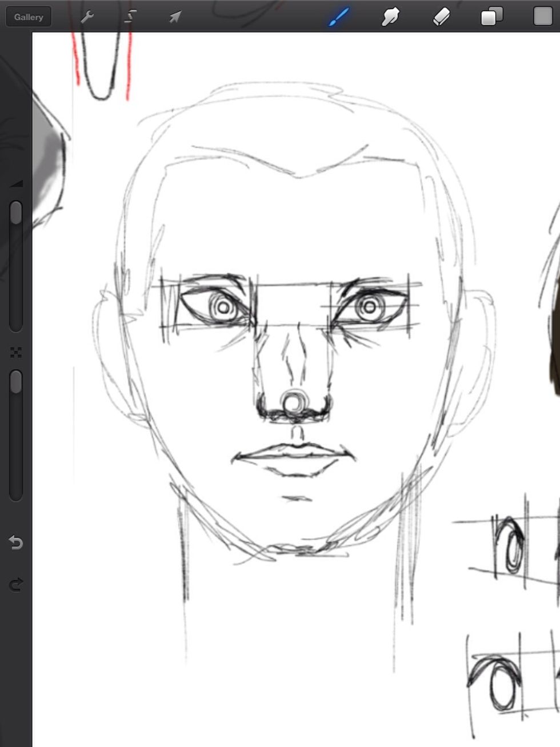Redo the last undone stroke
The width and height of the screenshot is (560, 747).
coord(16,584)
